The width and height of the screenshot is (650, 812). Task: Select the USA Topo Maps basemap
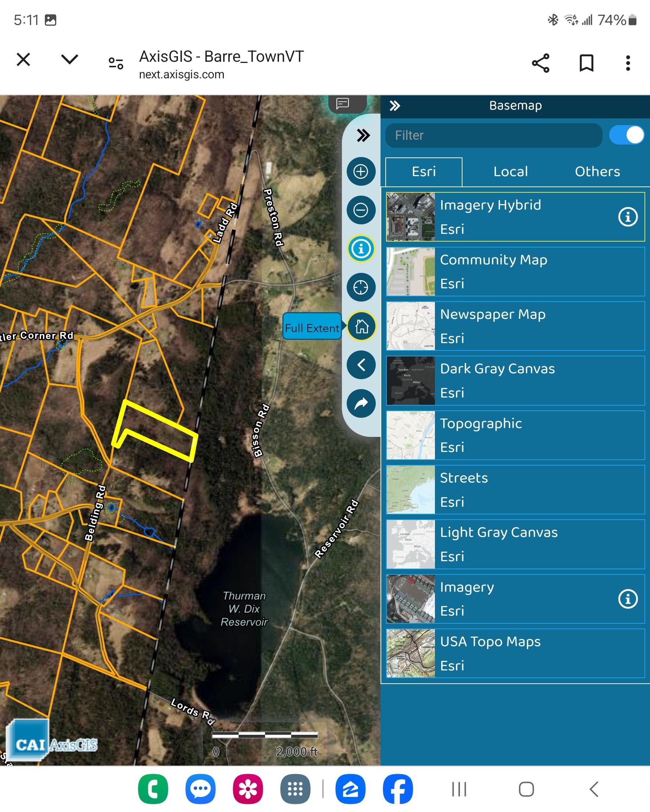click(x=515, y=653)
